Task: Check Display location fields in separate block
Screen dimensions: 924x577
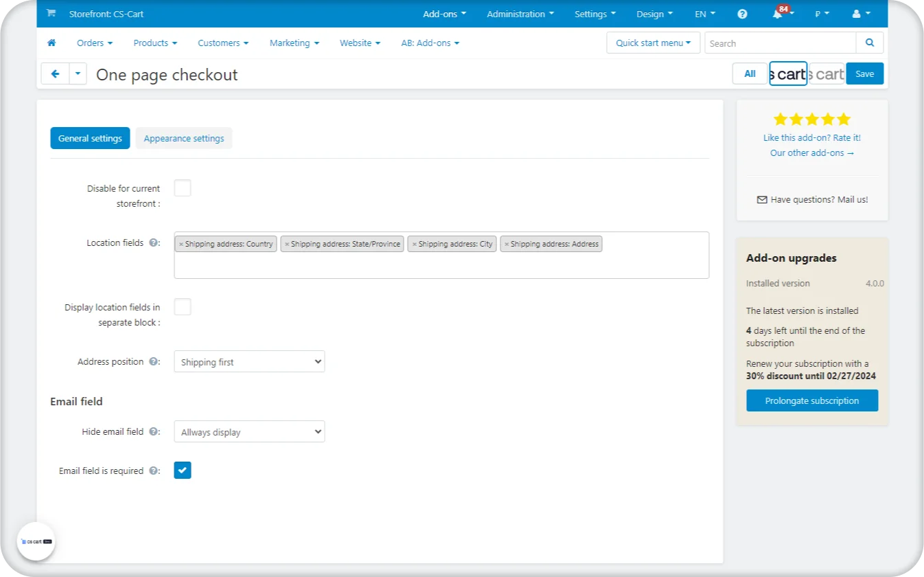Action: click(x=183, y=307)
